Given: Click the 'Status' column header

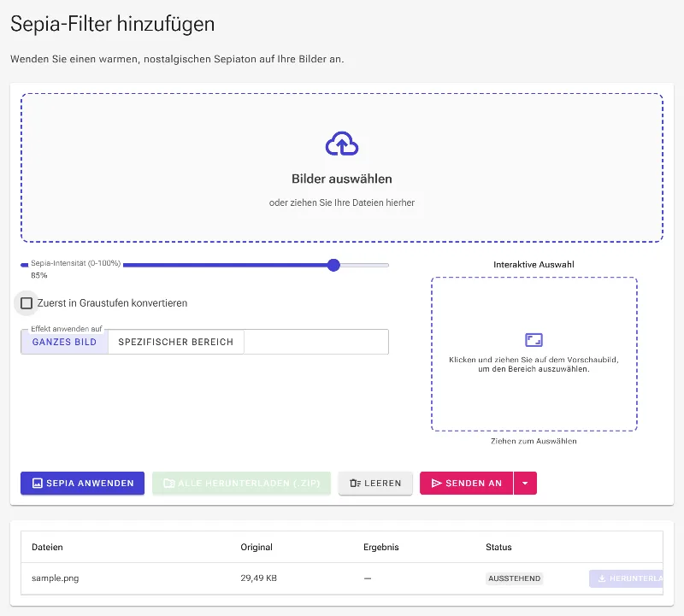Looking at the screenshot, I should coord(498,547).
